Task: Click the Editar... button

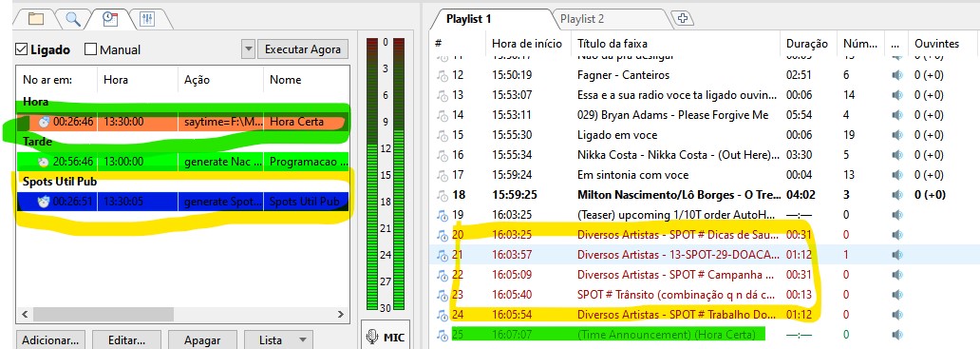Action: [127, 340]
